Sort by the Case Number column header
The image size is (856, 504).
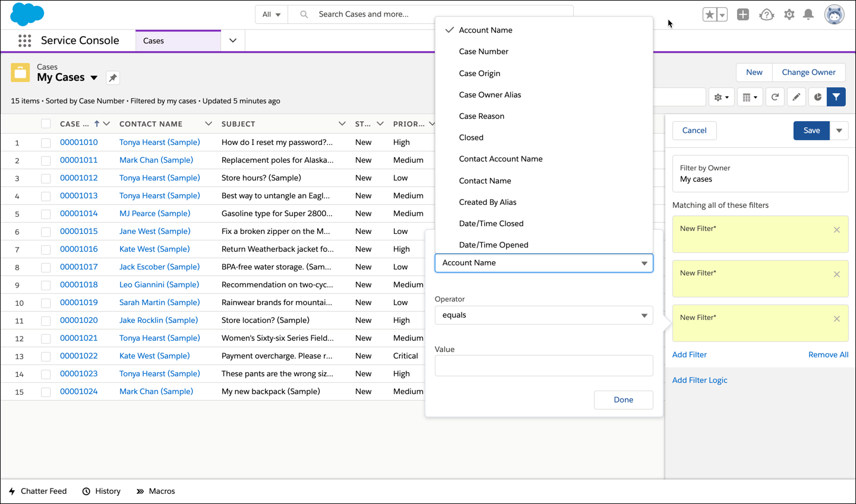[74, 124]
